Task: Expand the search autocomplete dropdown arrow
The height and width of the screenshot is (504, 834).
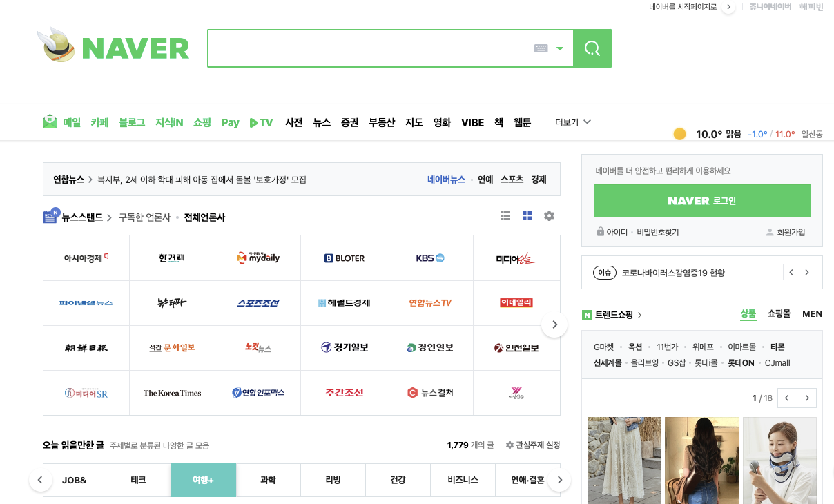Action: (560, 48)
